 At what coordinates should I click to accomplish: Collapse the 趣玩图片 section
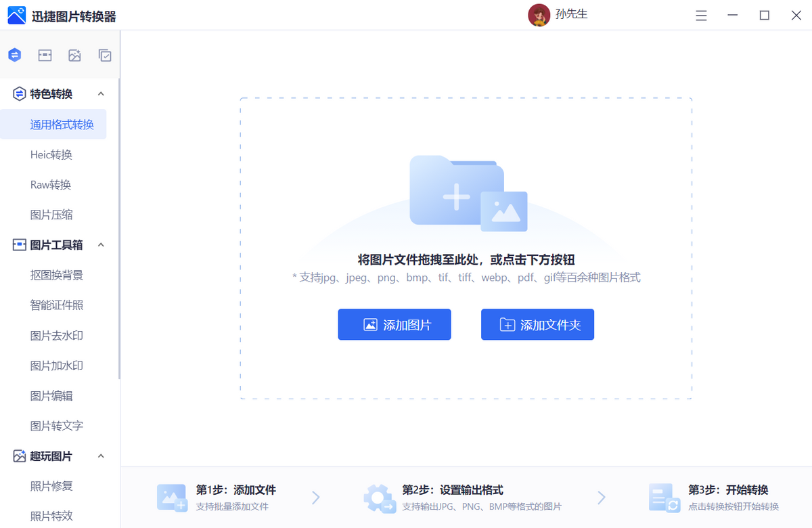pyautogui.click(x=101, y=456)
